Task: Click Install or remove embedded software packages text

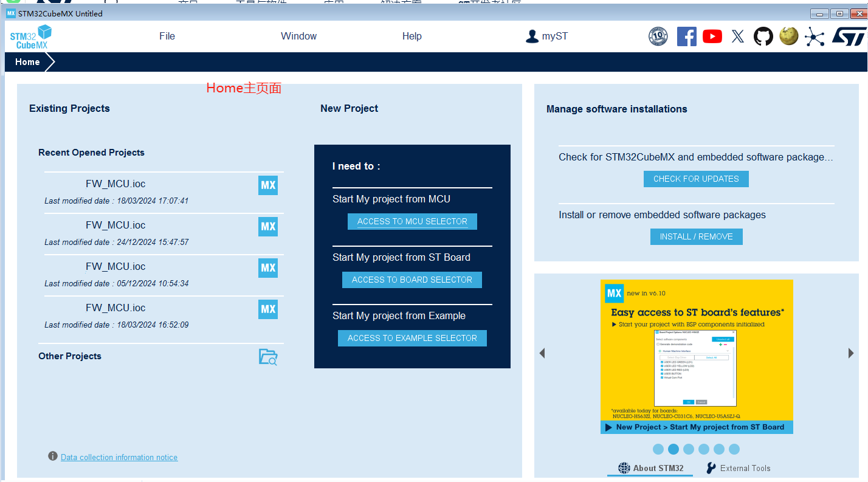Action: [662, 215]
